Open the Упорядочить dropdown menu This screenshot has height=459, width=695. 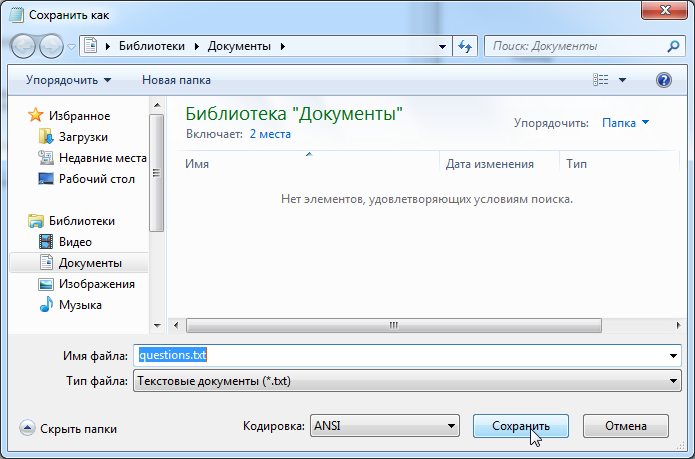(x=69, y=80)
